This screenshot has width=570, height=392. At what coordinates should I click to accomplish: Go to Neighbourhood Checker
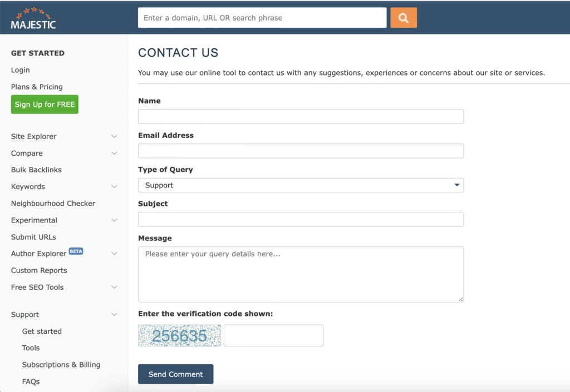(53, 204)
